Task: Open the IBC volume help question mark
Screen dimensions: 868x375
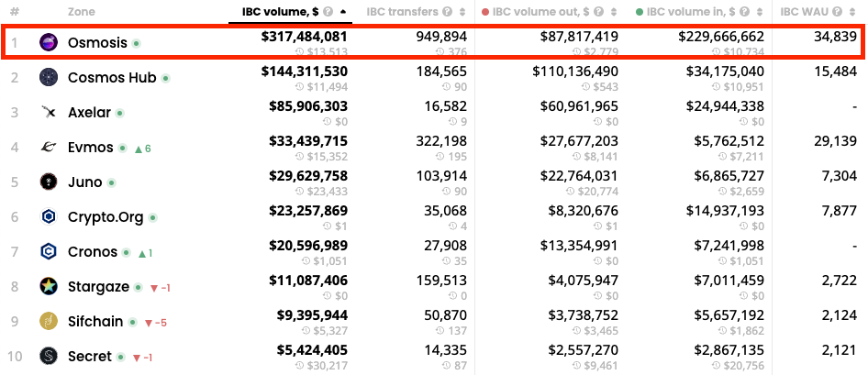Action: (x=328, y=11)
